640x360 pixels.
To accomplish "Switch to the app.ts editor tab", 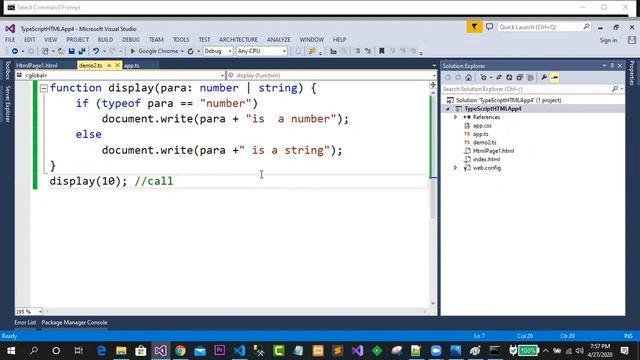I will (132, 65).
